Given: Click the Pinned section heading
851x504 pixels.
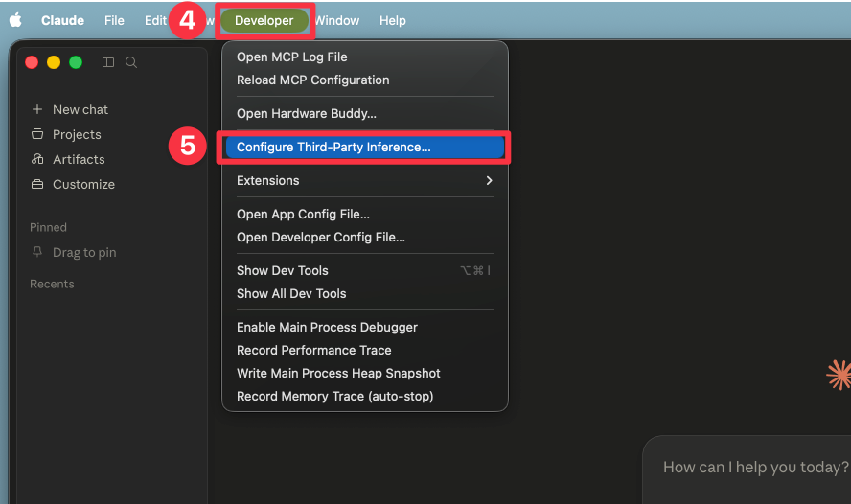Looking at the screenshot, I should click(48, 227).
